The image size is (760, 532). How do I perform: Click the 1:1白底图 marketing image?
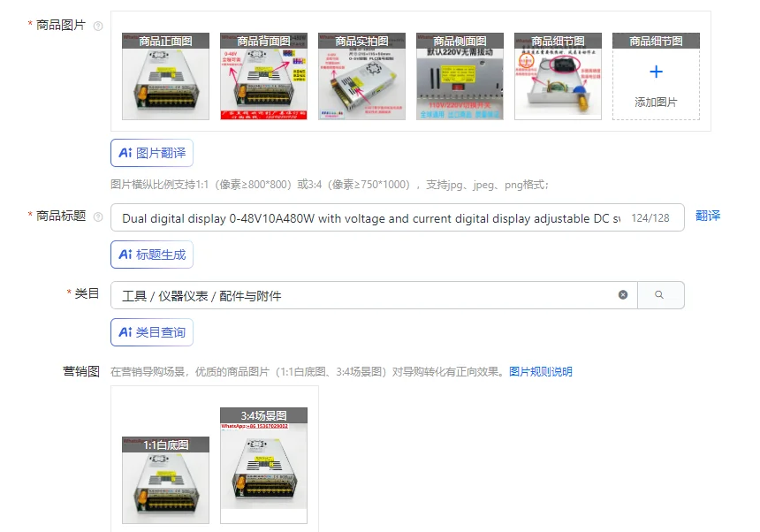166,480
